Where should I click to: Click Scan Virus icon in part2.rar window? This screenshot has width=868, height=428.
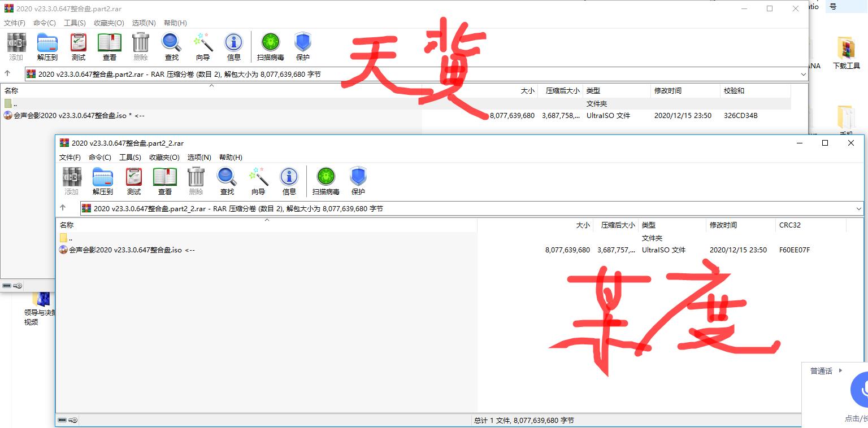(271, 47)
